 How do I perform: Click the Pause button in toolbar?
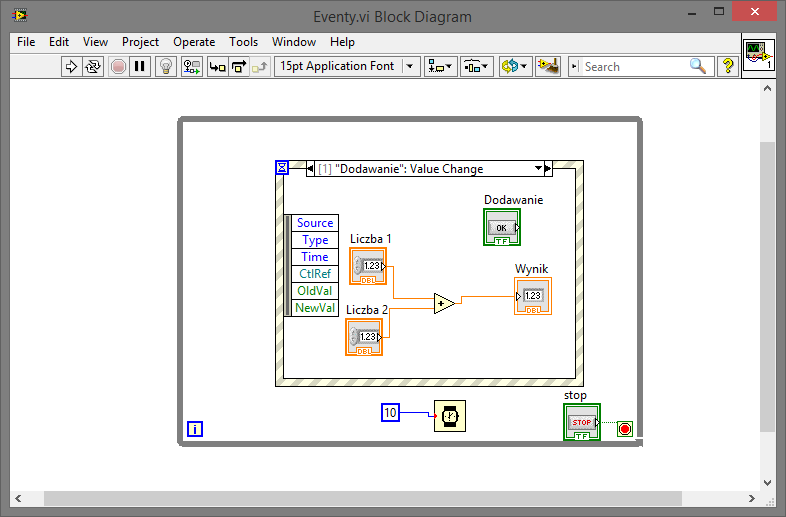(140, 67)
